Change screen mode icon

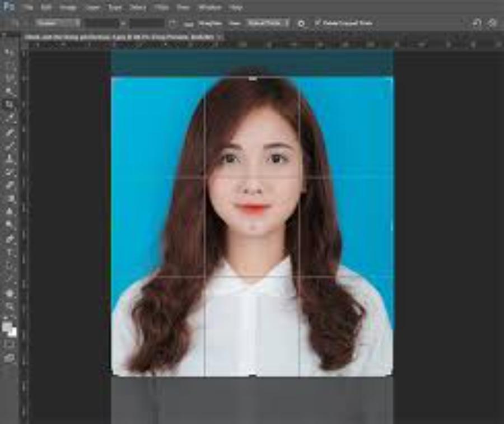tap(10, 358)
